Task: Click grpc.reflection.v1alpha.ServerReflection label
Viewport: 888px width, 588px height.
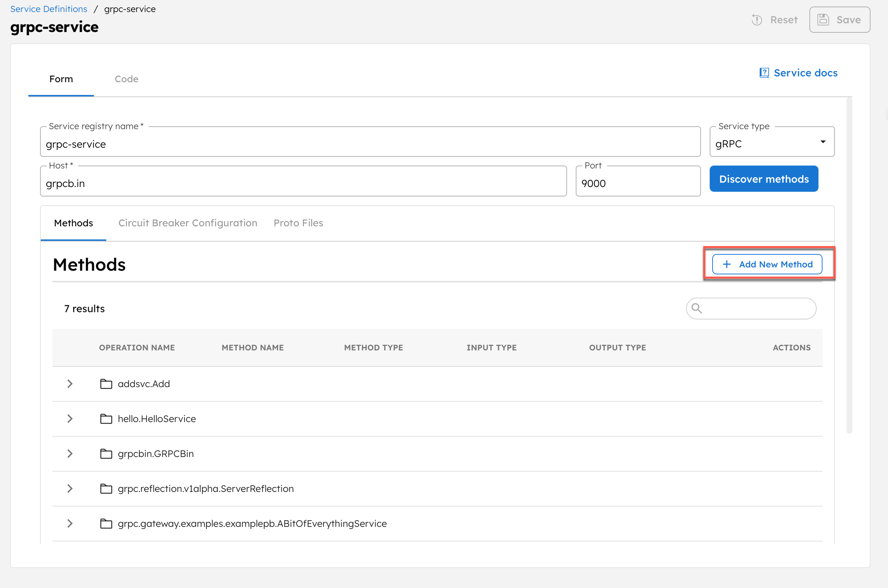Action: (x=206, y=489)
